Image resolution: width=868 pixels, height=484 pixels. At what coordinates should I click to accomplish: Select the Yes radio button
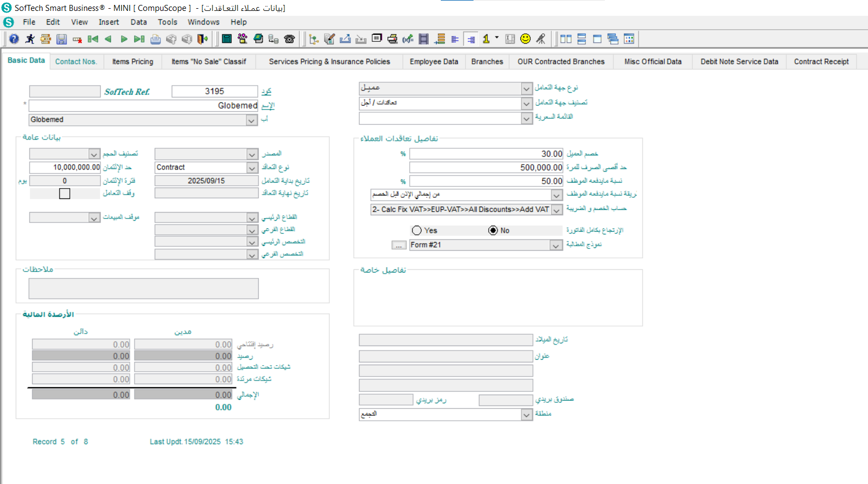(417, 231)
